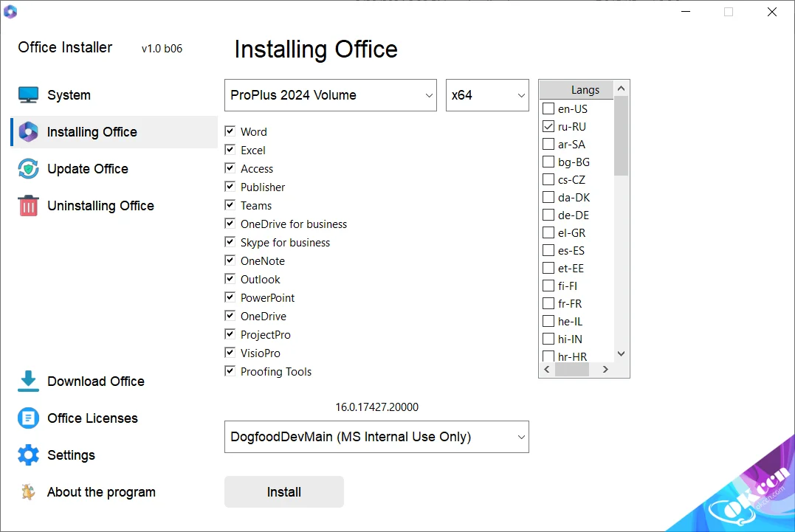This screenshot has width=795, height=532.
Task: Click the languages list scroll down arrow
Action: click(621, 353)
